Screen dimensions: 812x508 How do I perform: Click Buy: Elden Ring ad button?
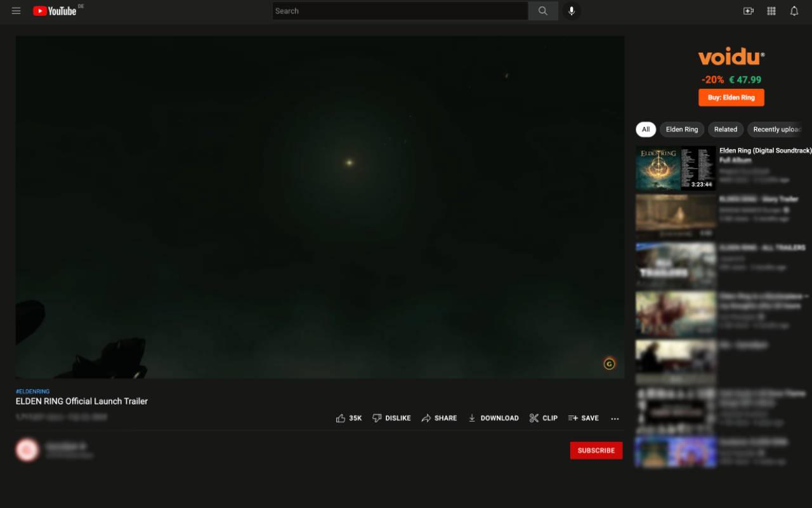[x=731, y=98]
